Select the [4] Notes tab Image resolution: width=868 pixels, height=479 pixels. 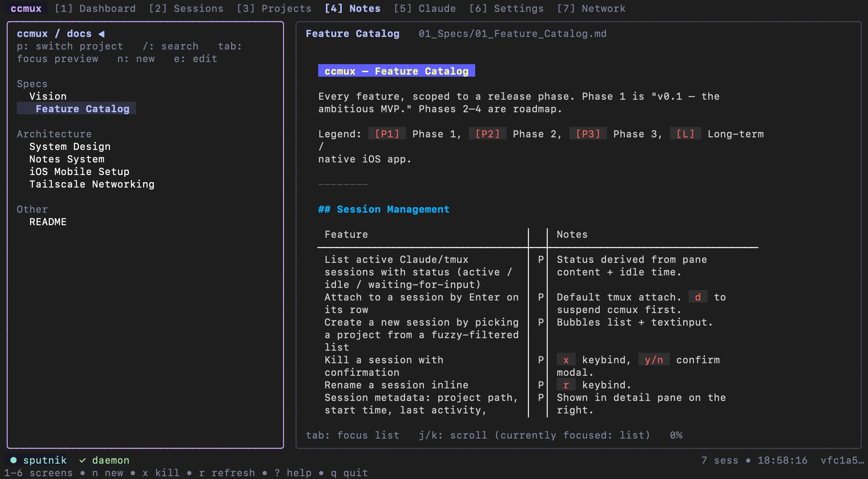(353, 8)
